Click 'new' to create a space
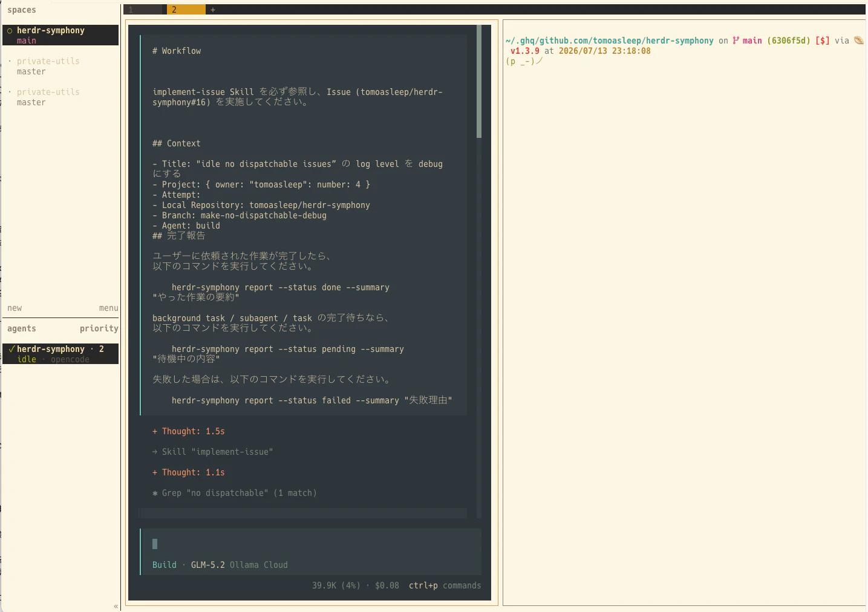 point(15,308)
